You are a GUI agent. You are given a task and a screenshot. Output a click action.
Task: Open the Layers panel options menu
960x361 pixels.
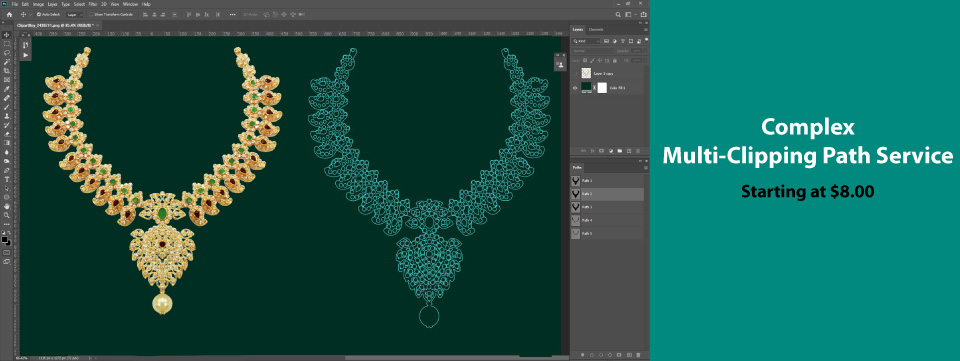pos(645,29)
